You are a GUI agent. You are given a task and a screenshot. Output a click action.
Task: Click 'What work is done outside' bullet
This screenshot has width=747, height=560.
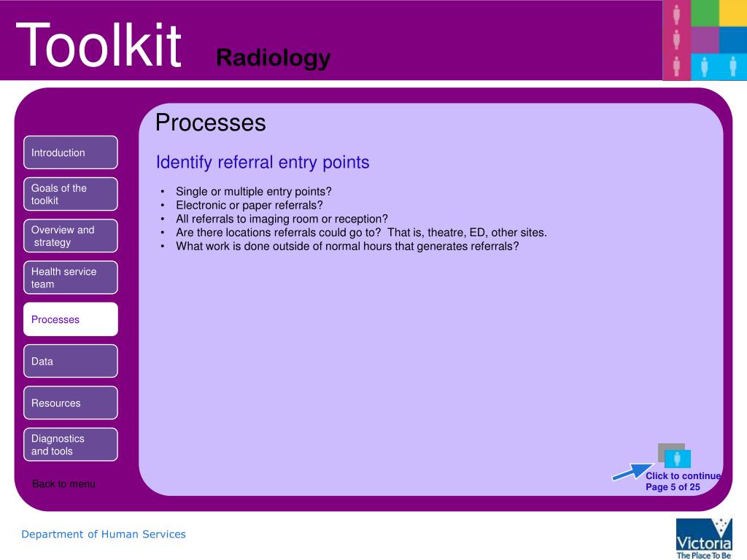tap(347, 246)
